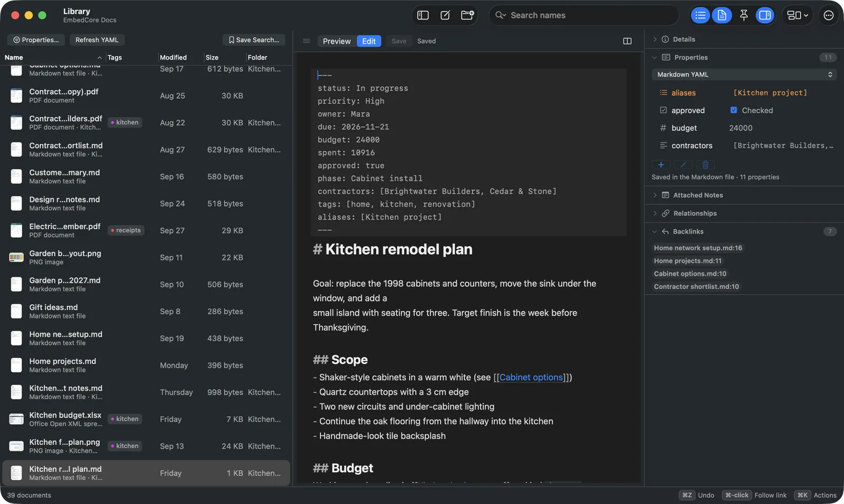Viewport: 844px width, 504px height.
Task: Select the Home projects.md file row
Action: tap(146, 365)
